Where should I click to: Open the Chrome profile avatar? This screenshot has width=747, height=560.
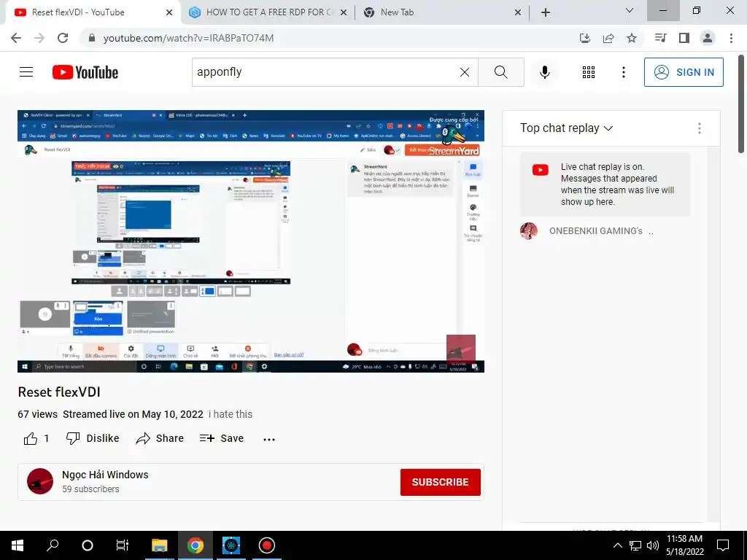pyautogui.click(x=708, y=38)
